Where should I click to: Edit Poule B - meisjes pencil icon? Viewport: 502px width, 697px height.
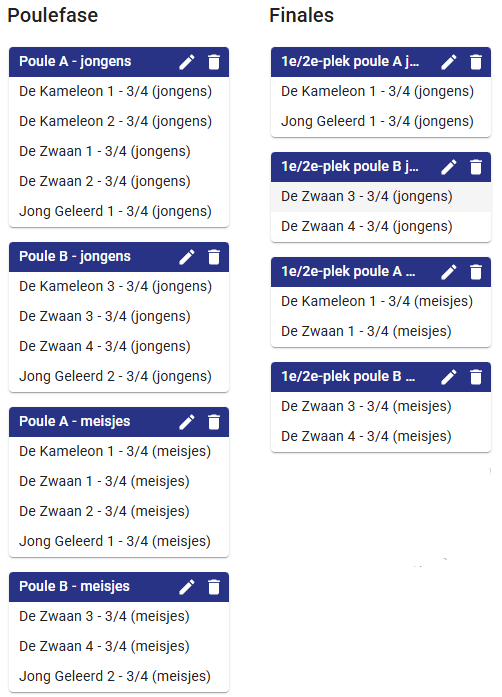tap(187, 587)
